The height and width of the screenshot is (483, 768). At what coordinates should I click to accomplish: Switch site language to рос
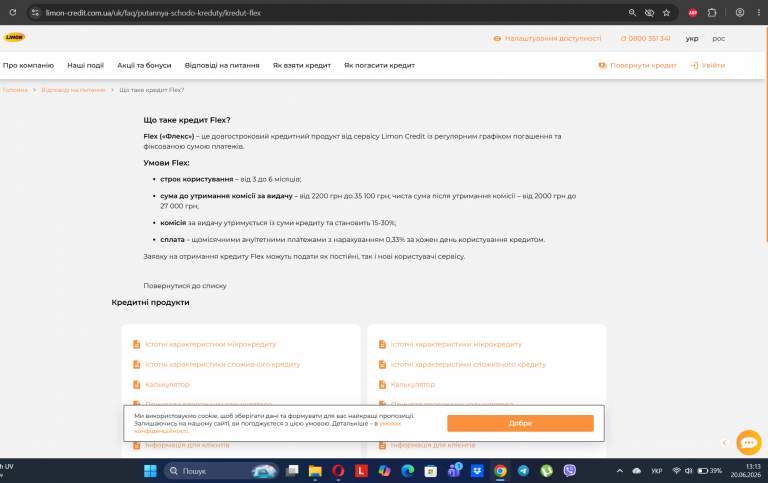[x=719, y=39]
